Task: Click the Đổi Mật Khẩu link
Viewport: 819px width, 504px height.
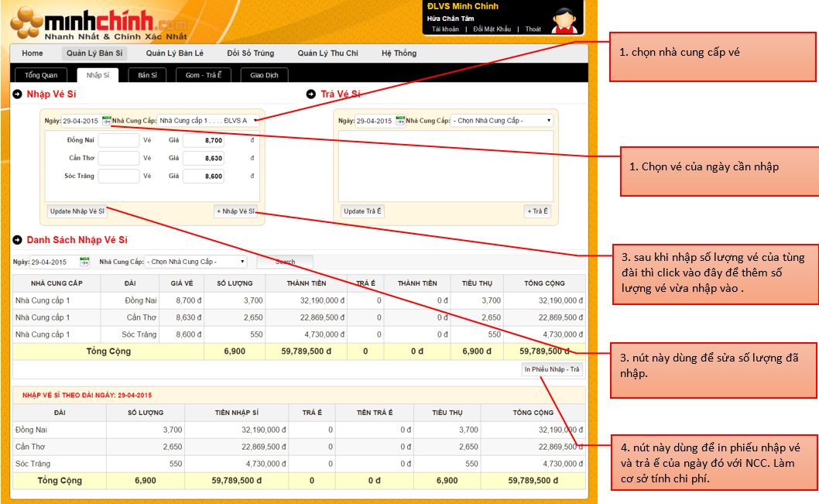Action: click(492, 29)
